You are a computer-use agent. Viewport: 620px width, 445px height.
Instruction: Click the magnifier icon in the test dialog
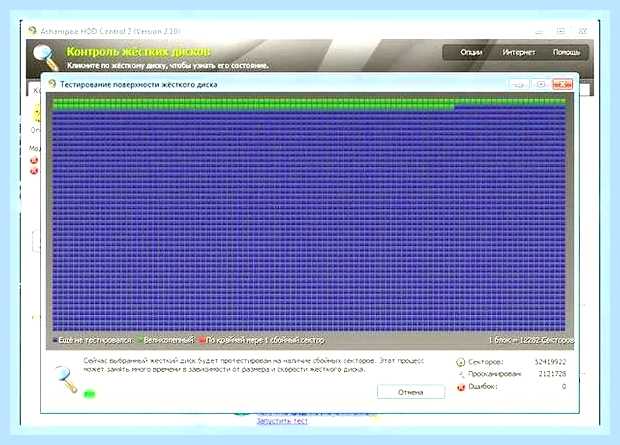point(66,379)
